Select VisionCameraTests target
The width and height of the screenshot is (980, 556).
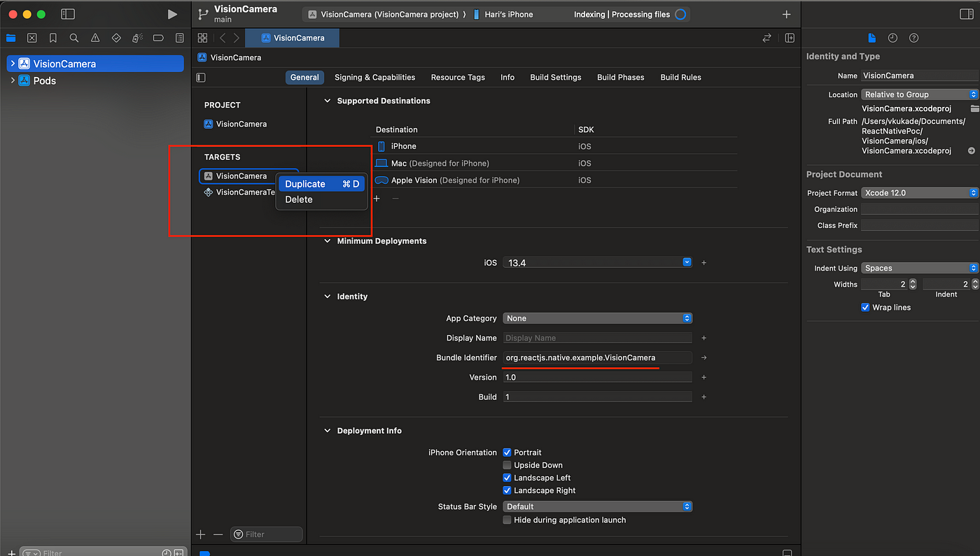(x=238, y=192)
